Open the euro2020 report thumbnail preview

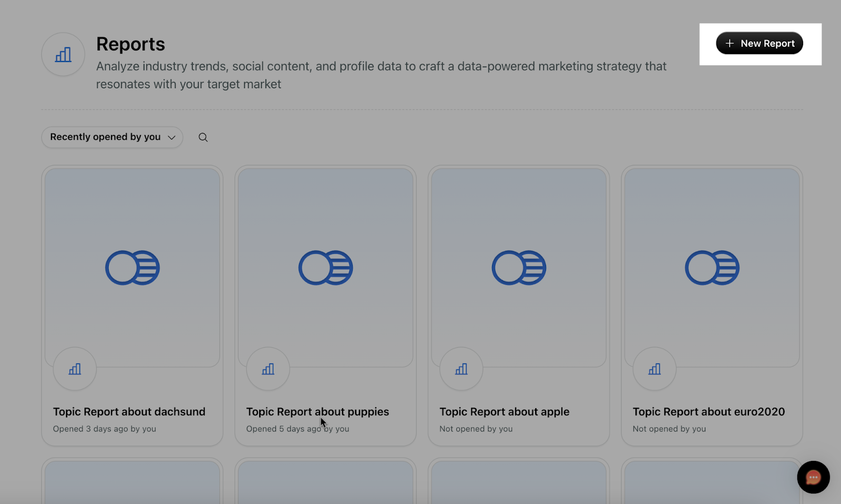point(712,268)
